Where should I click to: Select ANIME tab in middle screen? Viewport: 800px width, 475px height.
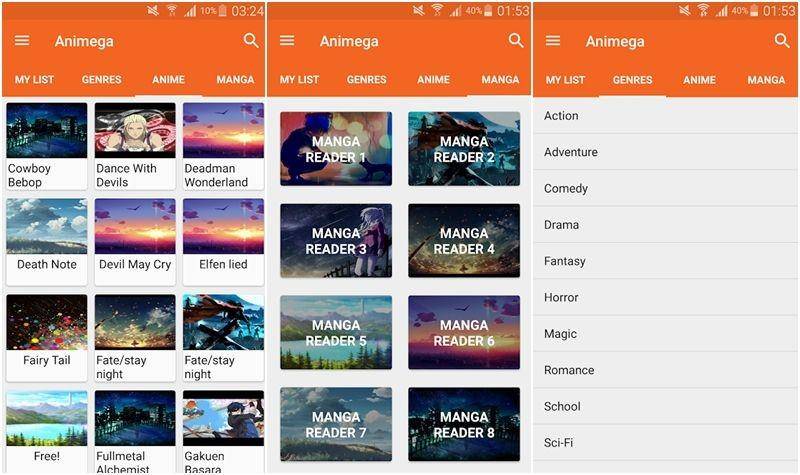tap(434, 80)
